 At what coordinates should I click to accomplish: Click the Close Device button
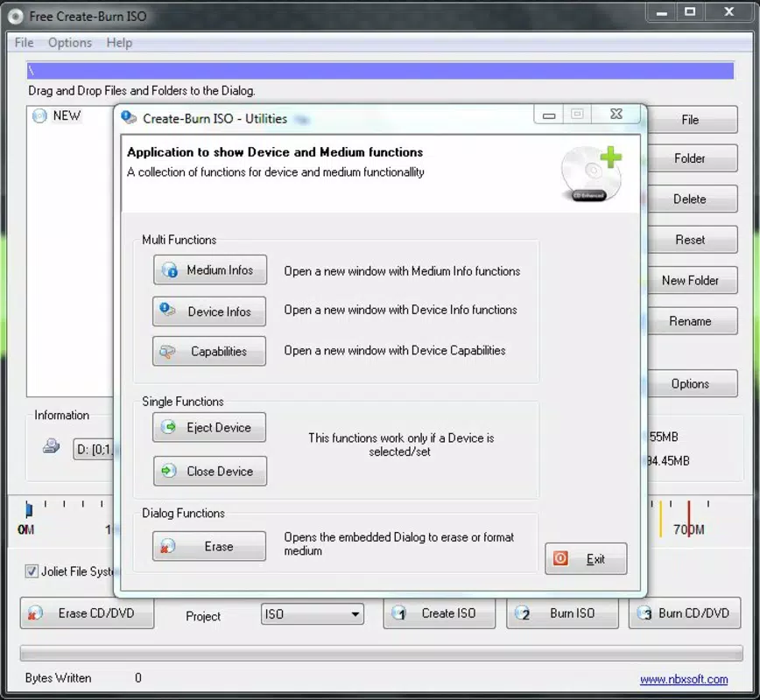coord(210,471)
